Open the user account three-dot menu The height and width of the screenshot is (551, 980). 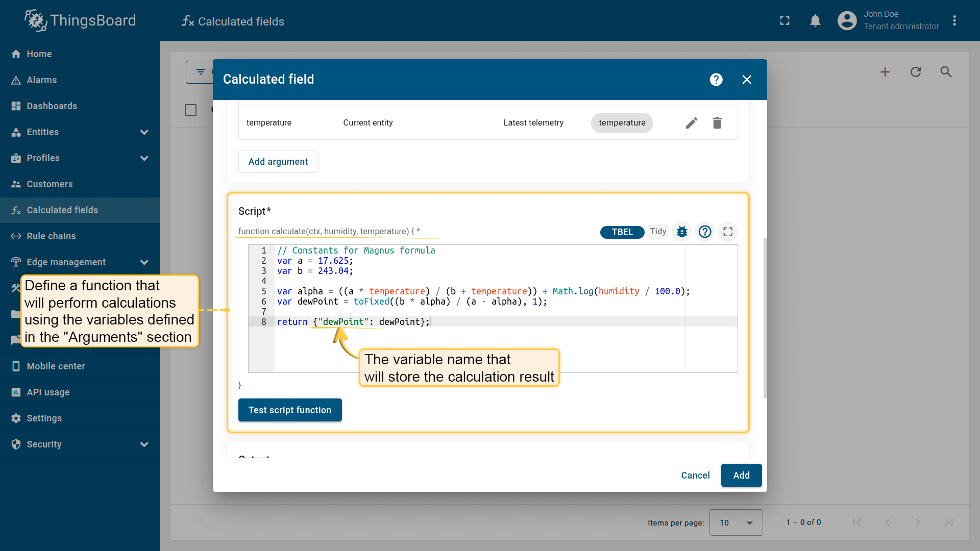click(954, 21)
